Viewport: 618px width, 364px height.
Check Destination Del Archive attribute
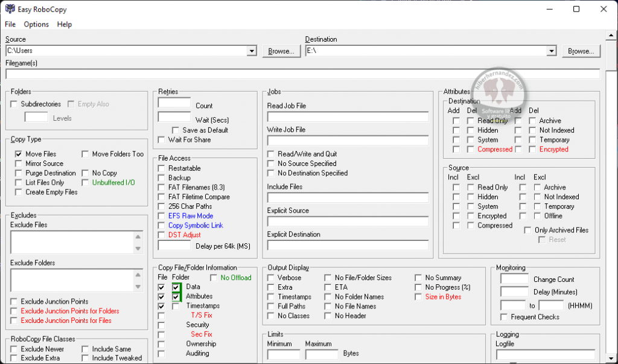pyautogui.click(x=532, y=121)
